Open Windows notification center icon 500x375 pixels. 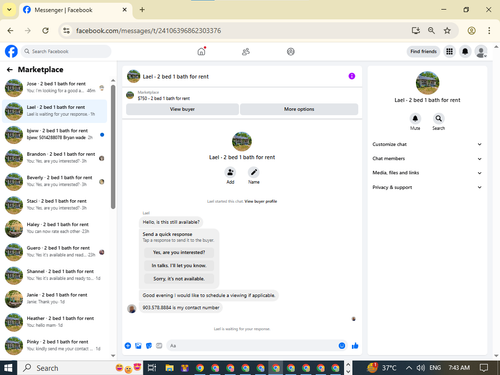pyautogui.click(x=484, y=368)
